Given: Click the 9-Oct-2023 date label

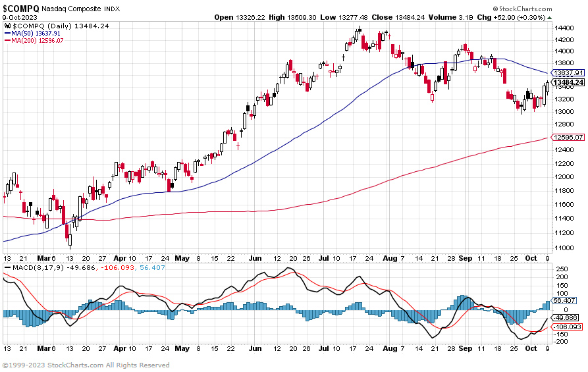Looking at the screenshot, I should tap(20, 17).
